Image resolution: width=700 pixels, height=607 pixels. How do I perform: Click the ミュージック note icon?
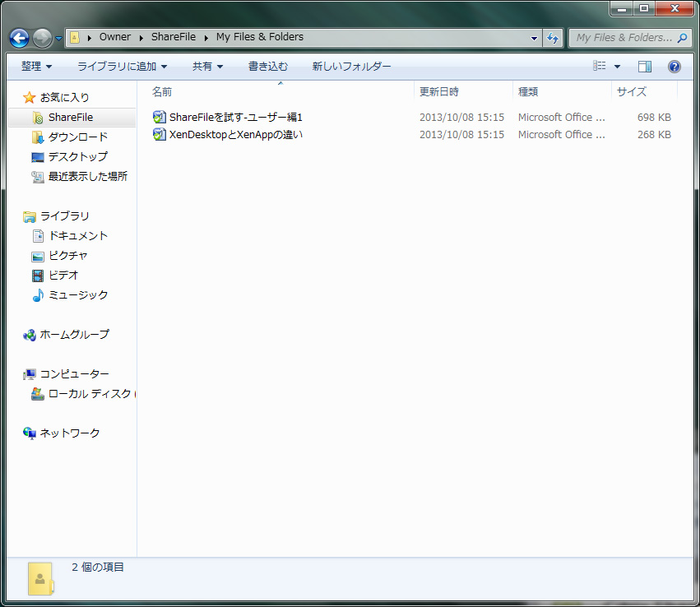tap(38, 295)
